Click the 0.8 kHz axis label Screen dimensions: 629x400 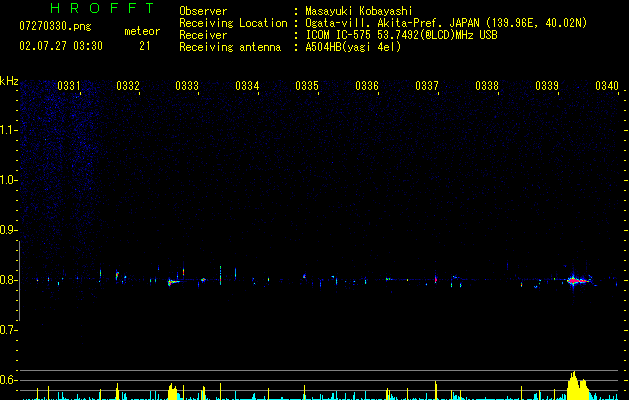pos(8,280)
